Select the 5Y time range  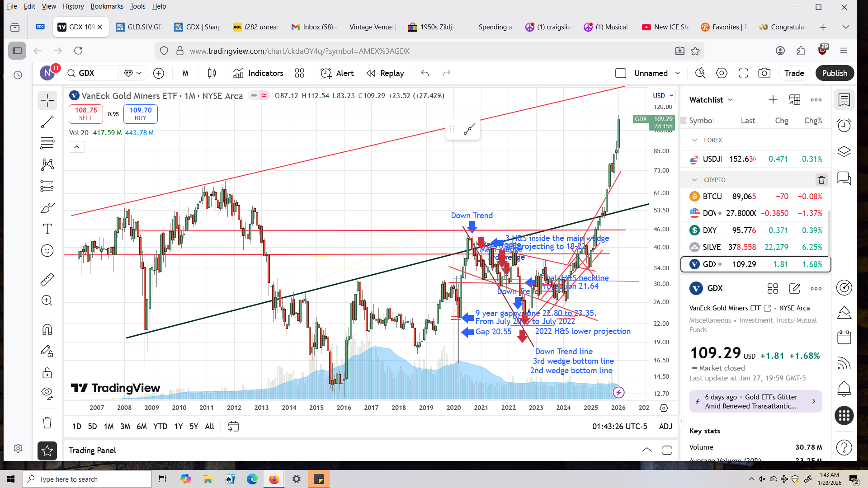coord(193,427)
